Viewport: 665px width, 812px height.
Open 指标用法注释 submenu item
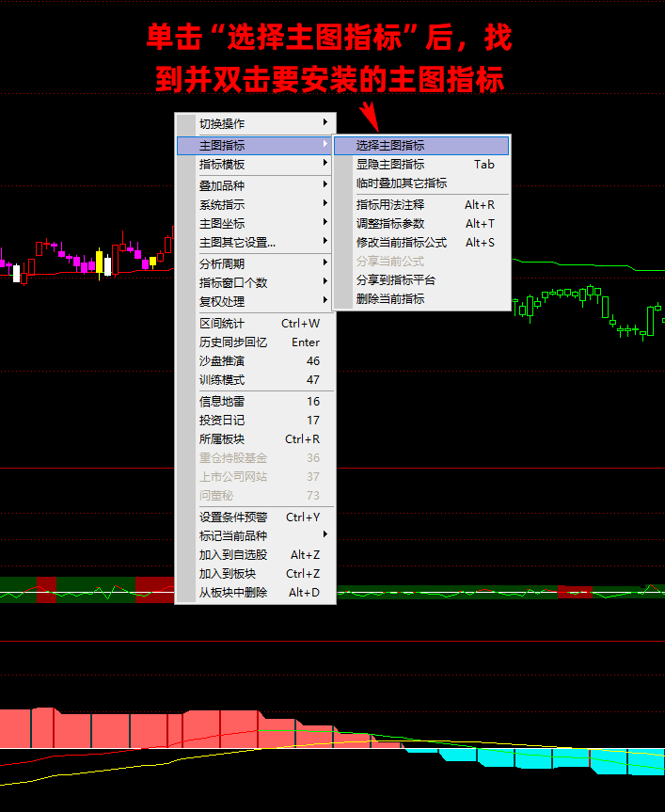click(421, 205)
